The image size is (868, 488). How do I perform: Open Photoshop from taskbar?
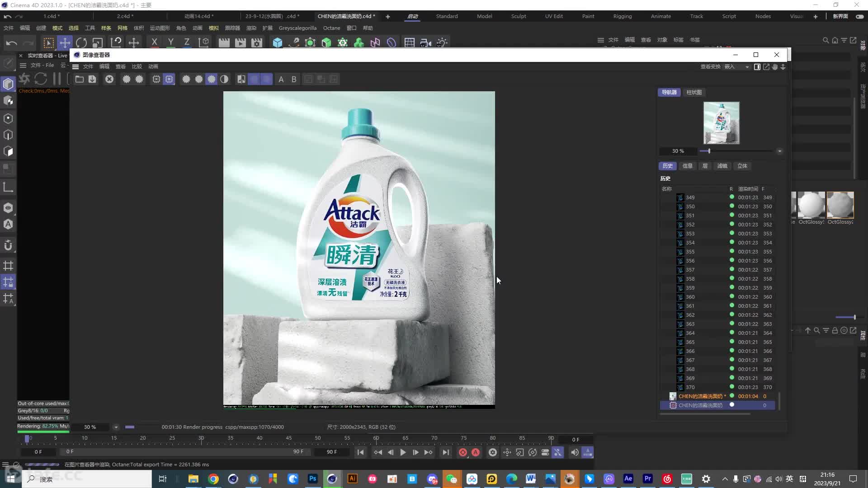click(x=312, y=479)
